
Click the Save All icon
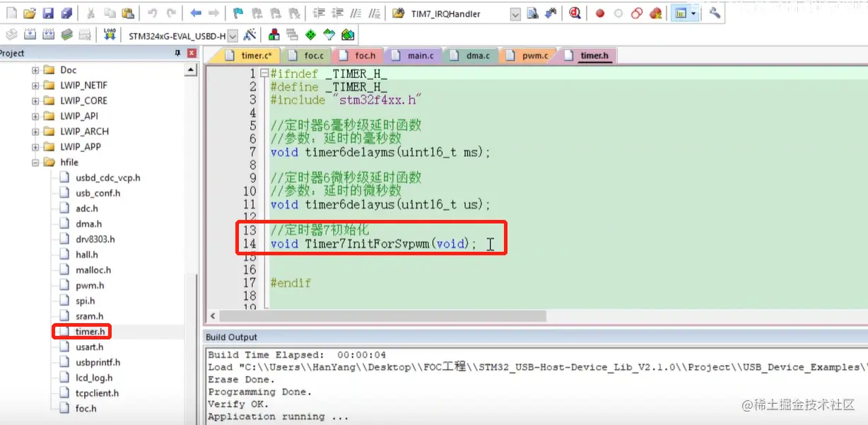(66, 13)
